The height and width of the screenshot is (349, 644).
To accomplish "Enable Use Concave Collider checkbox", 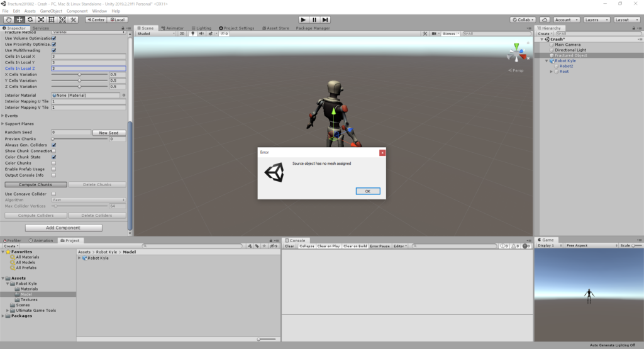I will click(x=54, y=194).
